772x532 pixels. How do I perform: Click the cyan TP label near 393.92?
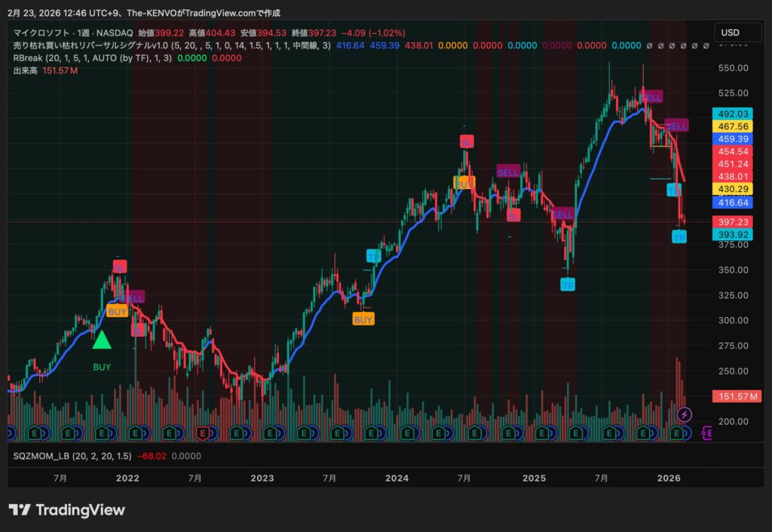(x=679, y=238)
